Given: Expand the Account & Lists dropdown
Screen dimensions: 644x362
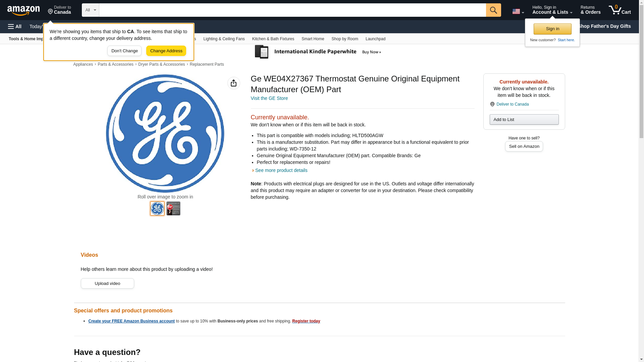Looking at the screenshot, I should coord(552,10).
